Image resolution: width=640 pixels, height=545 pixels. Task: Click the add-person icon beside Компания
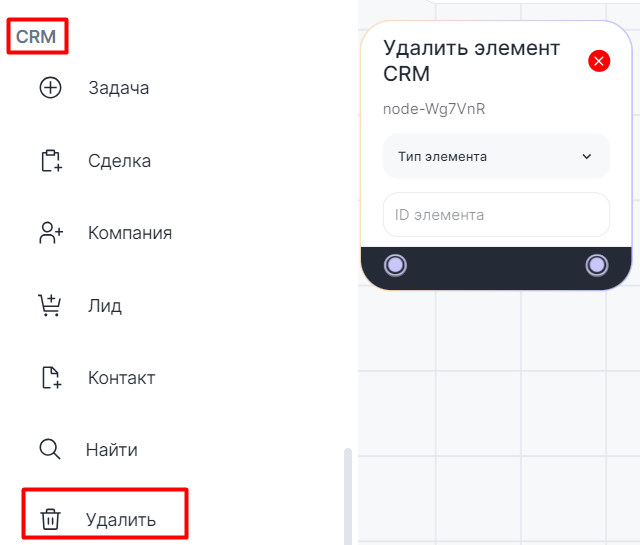50,233
